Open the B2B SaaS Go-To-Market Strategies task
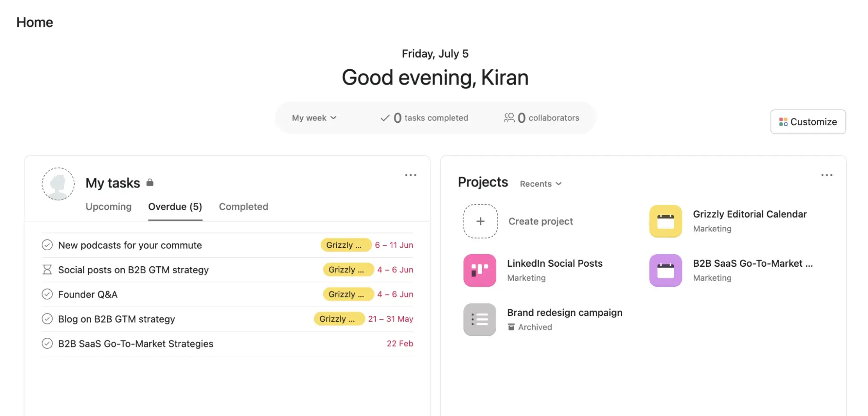868x416 pixels. click(x=135, y=344)
